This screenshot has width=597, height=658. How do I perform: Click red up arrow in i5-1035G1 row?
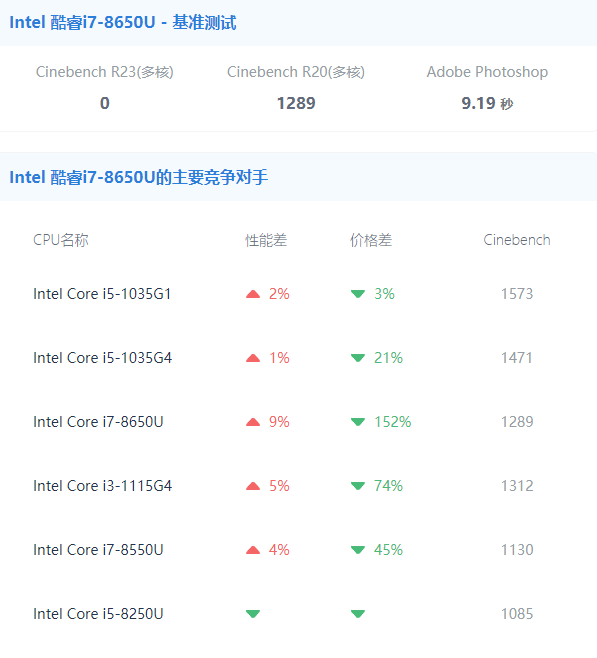coord(253,294)
